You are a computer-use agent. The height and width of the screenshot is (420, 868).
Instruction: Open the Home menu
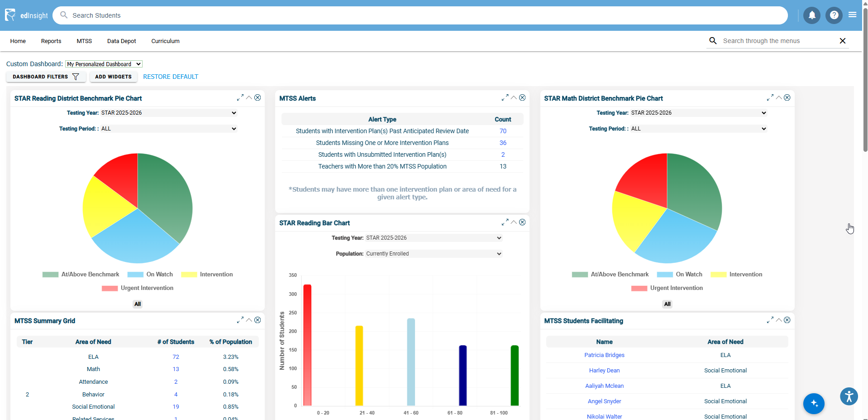(x=18, y=41)
